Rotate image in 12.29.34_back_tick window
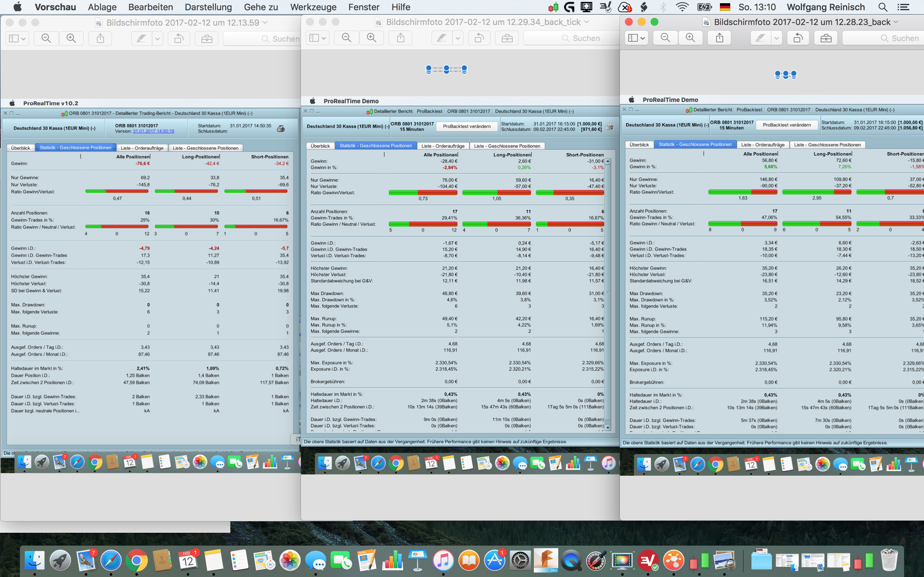This screenshot has height=577, width=924. click(479, 38)
